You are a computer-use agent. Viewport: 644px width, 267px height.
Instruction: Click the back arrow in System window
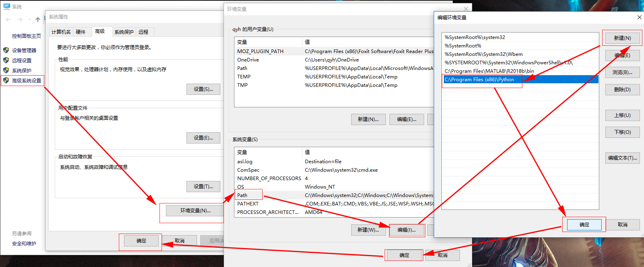8,19
